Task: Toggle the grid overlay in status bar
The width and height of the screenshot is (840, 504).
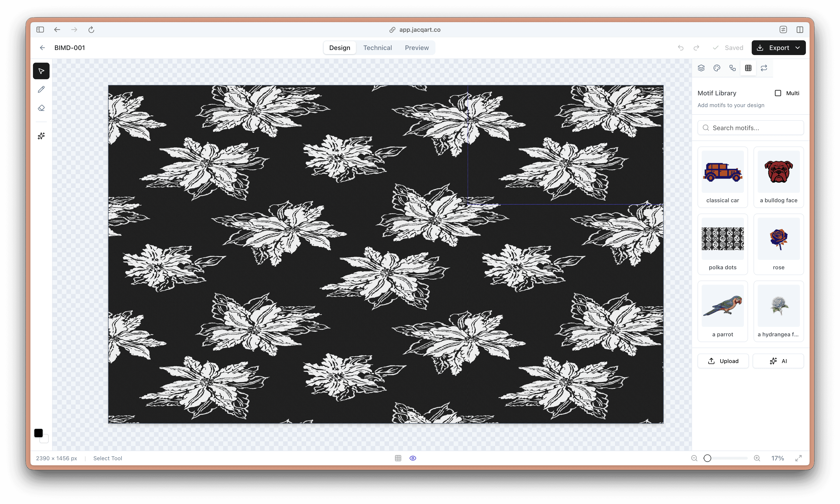Action: 398,458
